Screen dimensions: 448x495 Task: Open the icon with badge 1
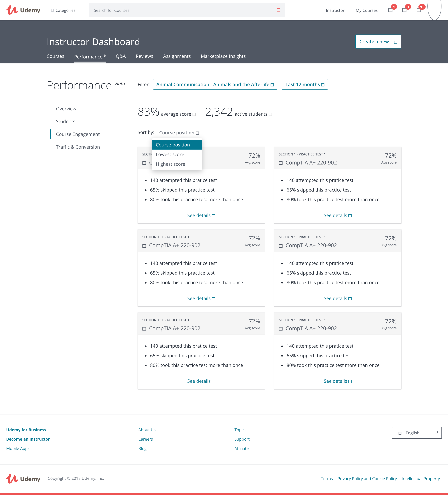point(390,10)
